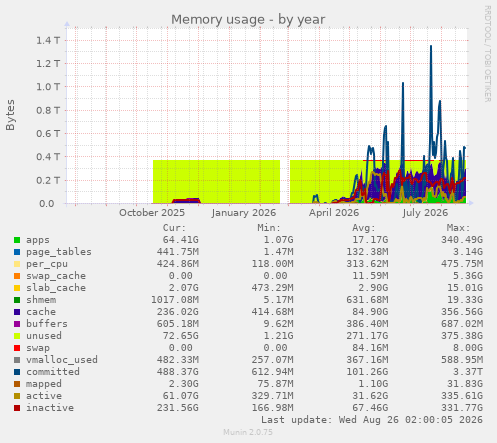Click the '1.4 T' y-axis label
Viewport: 497px width, 443px height.
click(48, 41)
